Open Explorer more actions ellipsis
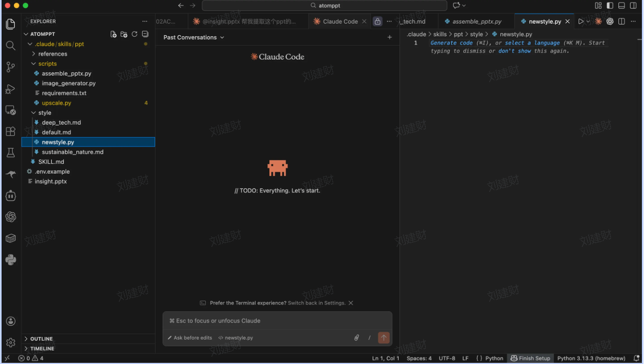Screen dimensions: 644x364 click(145, 21)
